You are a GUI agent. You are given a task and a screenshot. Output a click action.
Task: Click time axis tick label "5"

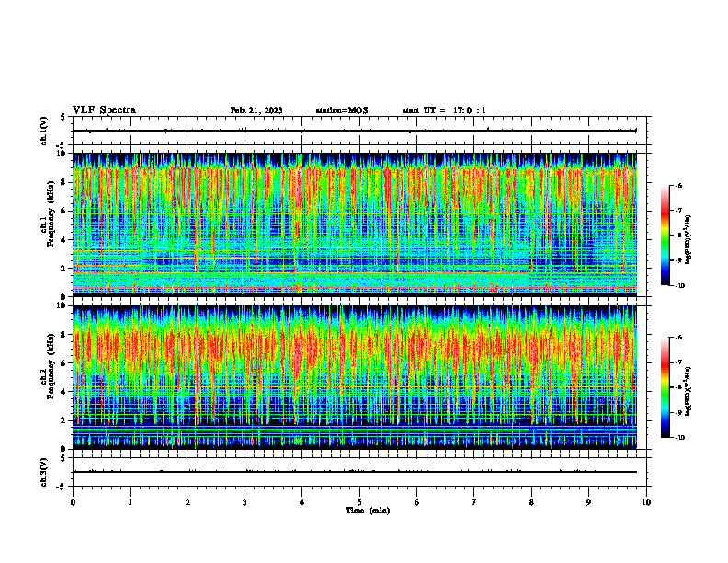pos(359,502)
